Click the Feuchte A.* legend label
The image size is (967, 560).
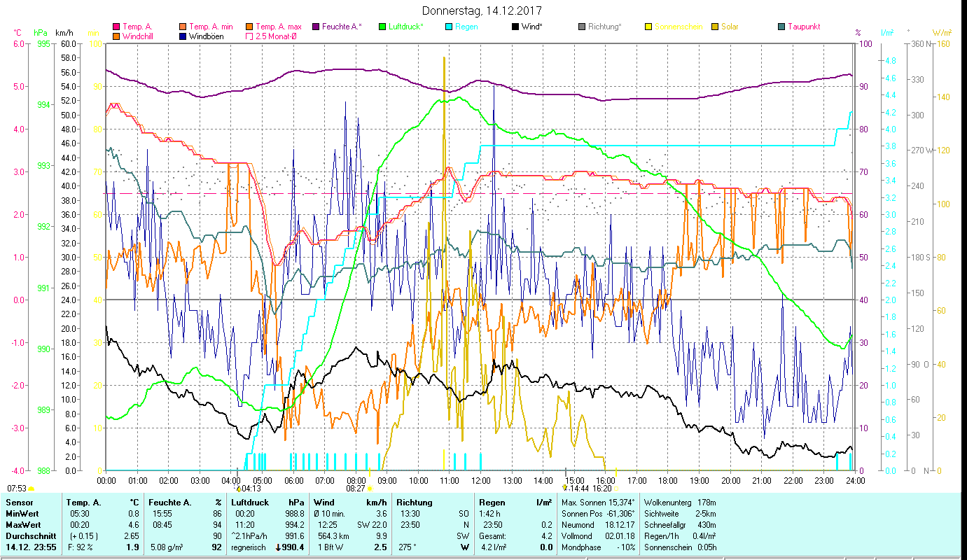(342, 27)
